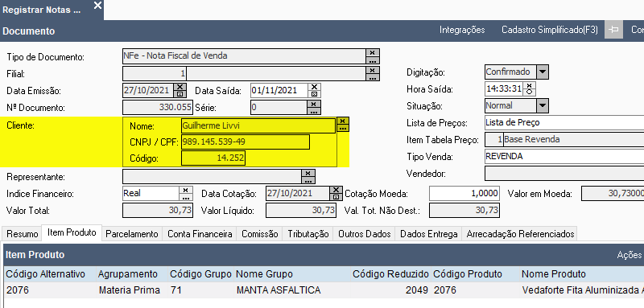Open clock picker for Hora Saída
The width and height of the screenshot is (644, 308).
coord(530,92)
